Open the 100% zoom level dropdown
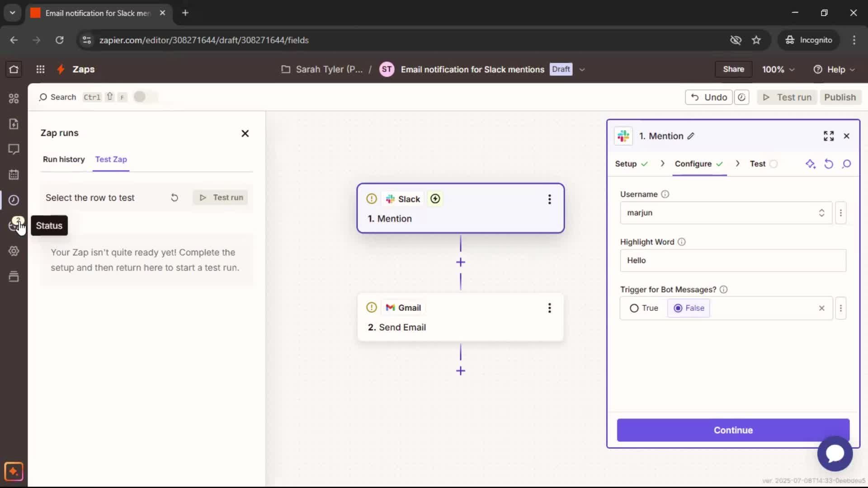This screenshot has height=488, width=868. point(778,70)
